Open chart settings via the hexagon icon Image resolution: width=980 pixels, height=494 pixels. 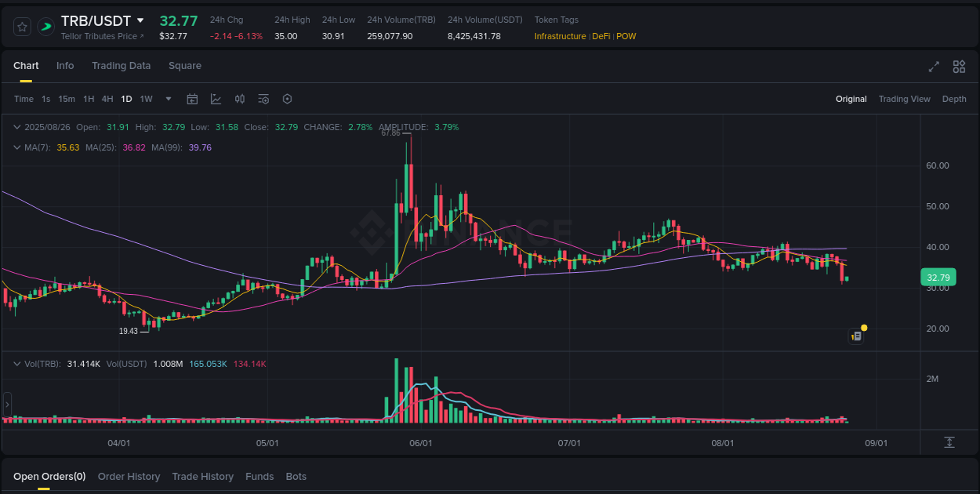(x=287, y=99)
